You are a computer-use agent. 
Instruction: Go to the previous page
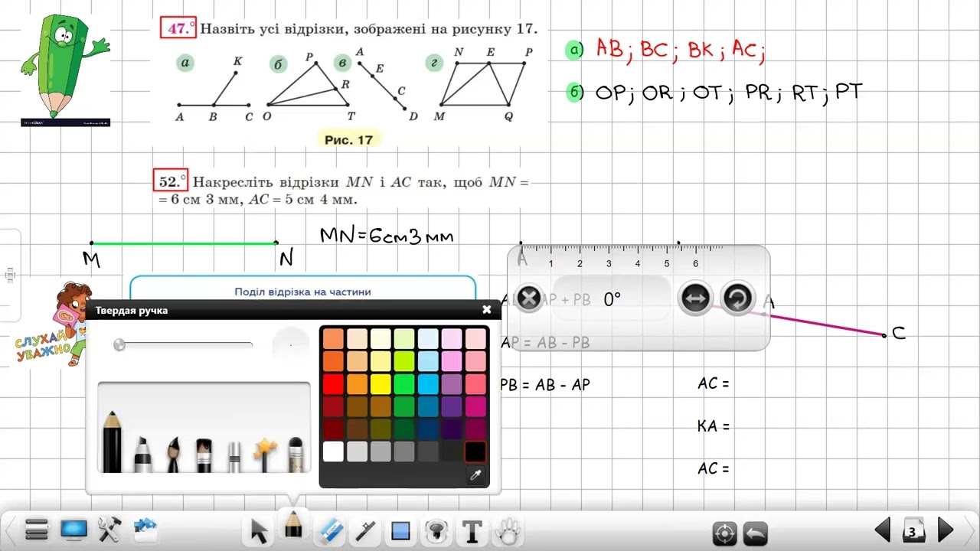tap(883, 529)
